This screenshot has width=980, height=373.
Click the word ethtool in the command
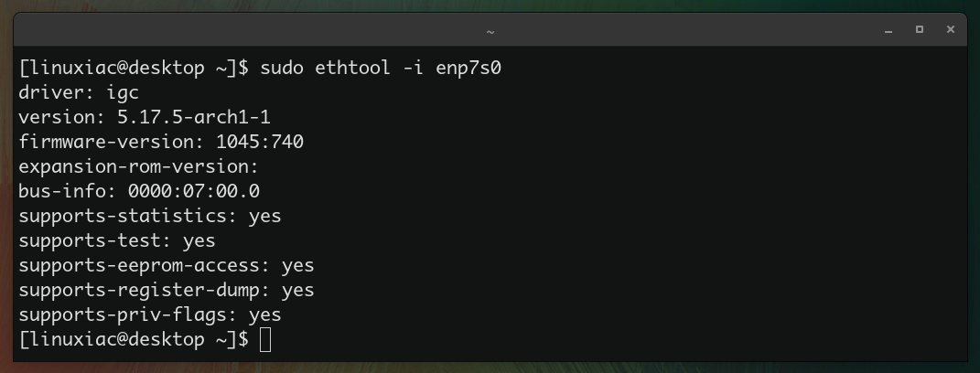[353, 68]
